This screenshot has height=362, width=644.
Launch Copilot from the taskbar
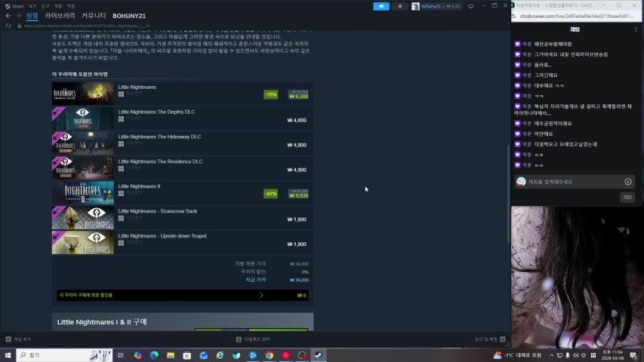coord(137,355)
